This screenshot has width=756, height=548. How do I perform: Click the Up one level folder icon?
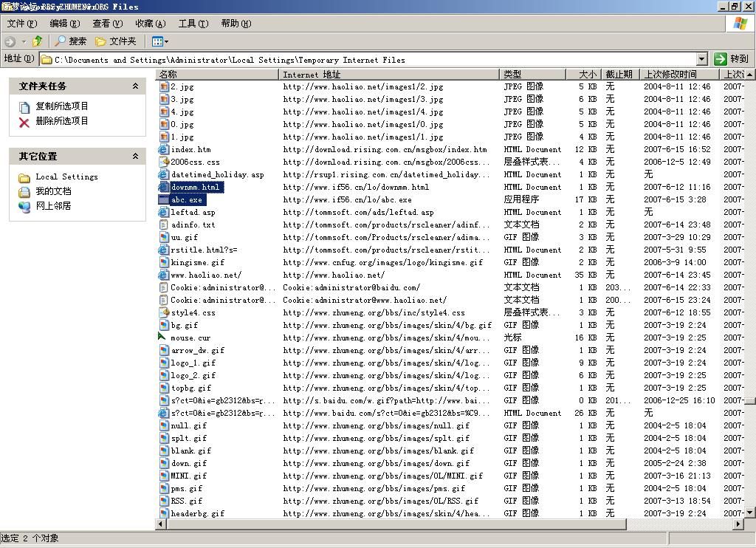[x=38, y=41]
